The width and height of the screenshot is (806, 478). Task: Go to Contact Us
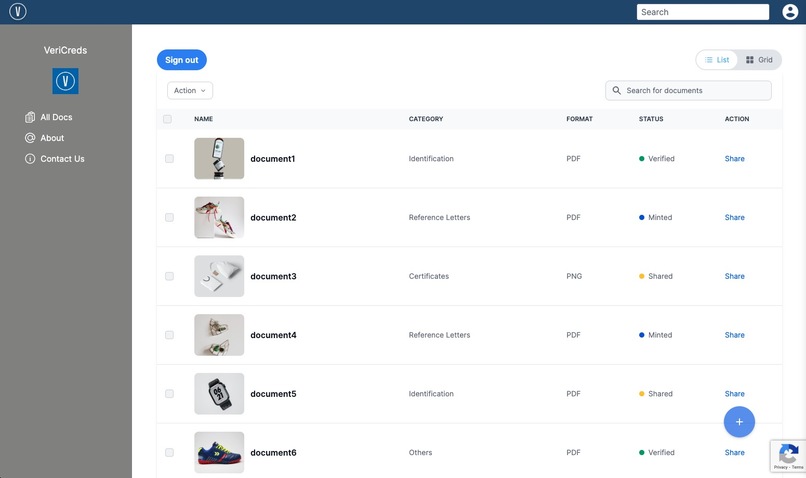[62, 159]
